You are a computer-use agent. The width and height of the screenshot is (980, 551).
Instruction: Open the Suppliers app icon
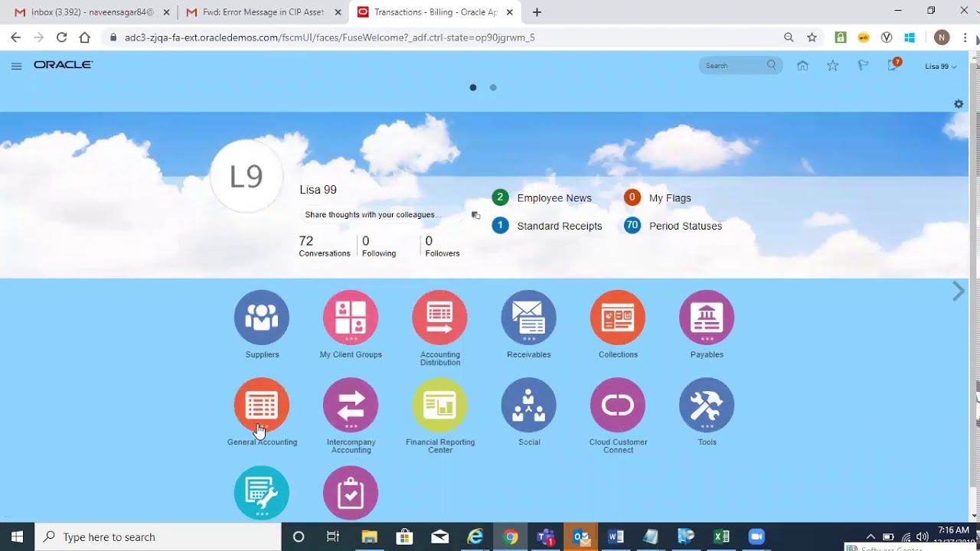click(262, 318)
